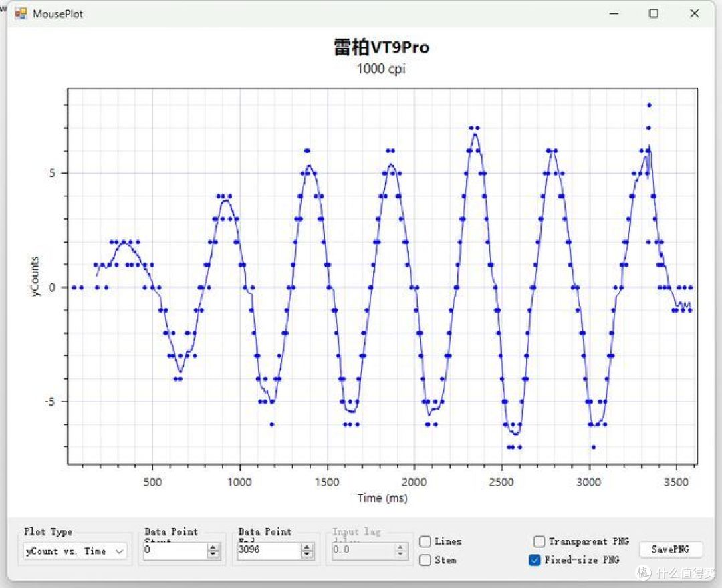Click the Data Point End field showing 3096
The height and width of the screenshot is (588, 722).
[269, 551]
